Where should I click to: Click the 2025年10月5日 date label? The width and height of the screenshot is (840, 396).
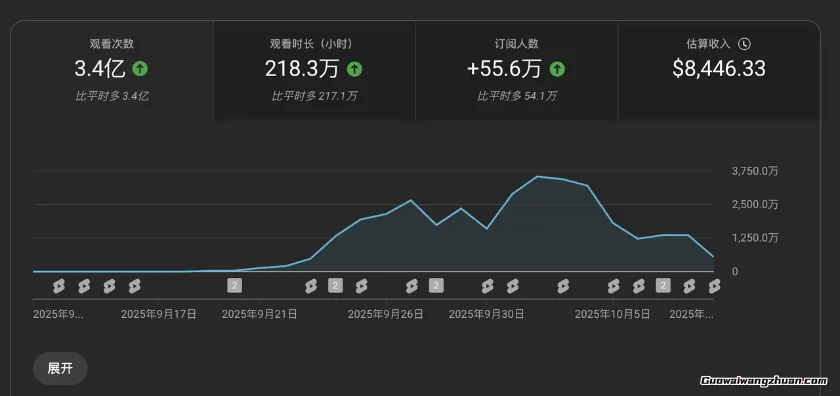point(612,314)
